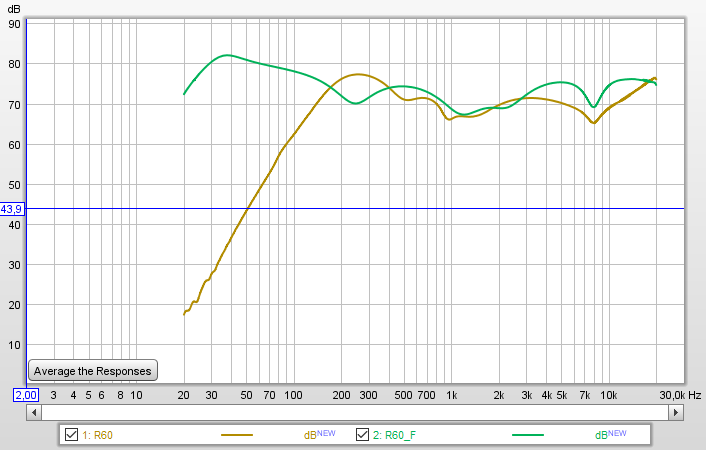Screen dimensions: 706x450
Task: Click the left scroll arrow of horizontal scrollbar
Action: coord(34,412)
